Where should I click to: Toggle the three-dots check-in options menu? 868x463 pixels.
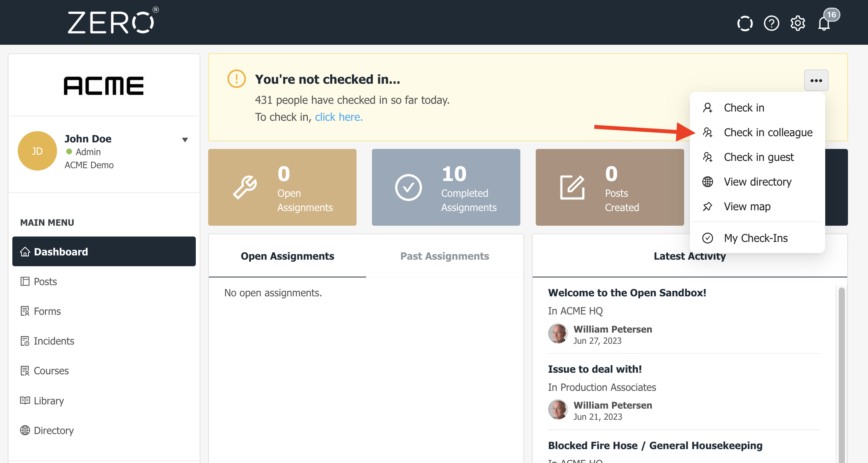pyautogui.click(x=816, y=80)
